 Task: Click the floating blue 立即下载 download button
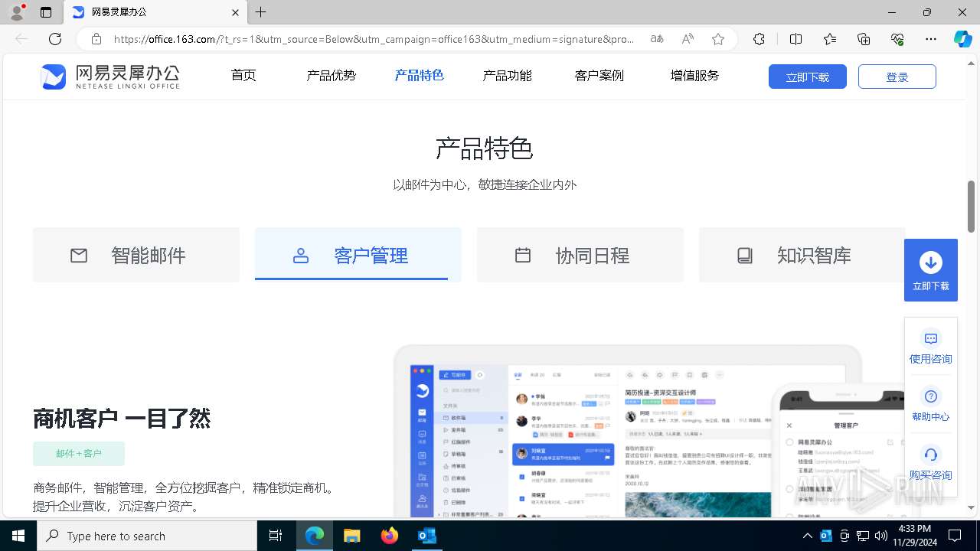931,270
